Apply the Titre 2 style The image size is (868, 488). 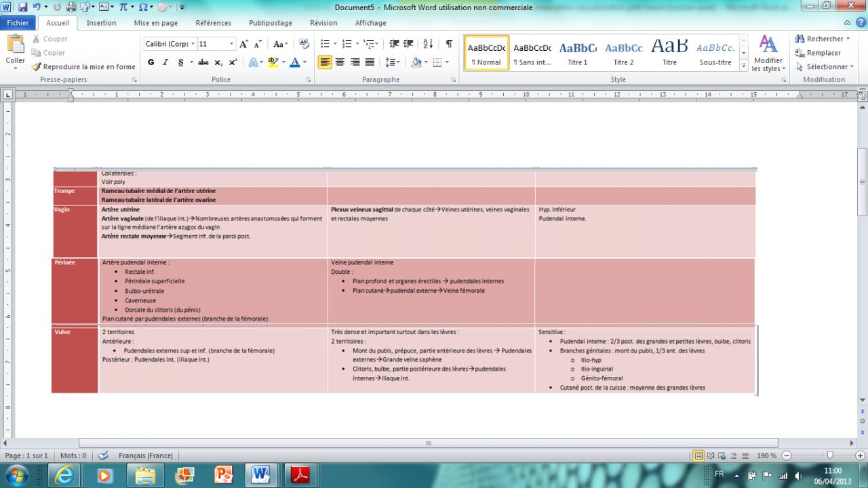pyautogui.click(x=624, y=54)
